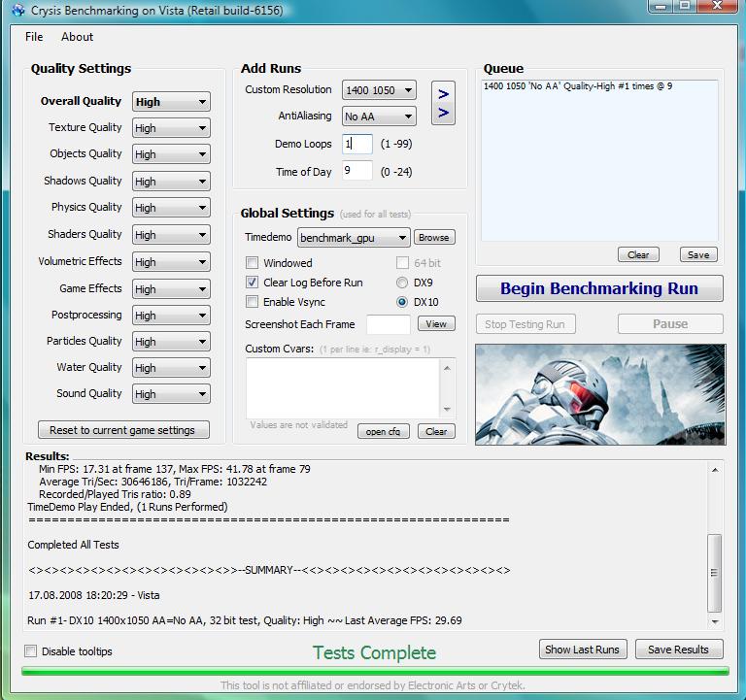This screenshot has height=700, width=746.
Task: Open Sound Quality dropdown
Action: 171,394
